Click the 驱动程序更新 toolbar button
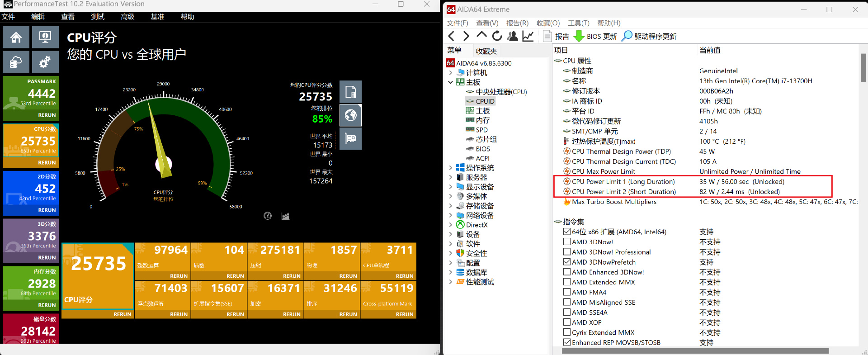The width and height of the screenshot is (868, 355). point(649,36)
